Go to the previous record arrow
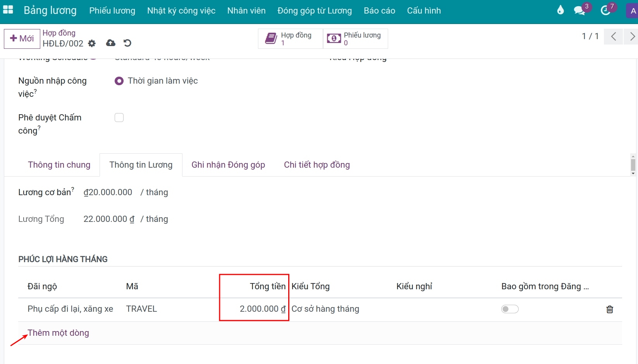638x364 pixels. (x=614, y=36)
